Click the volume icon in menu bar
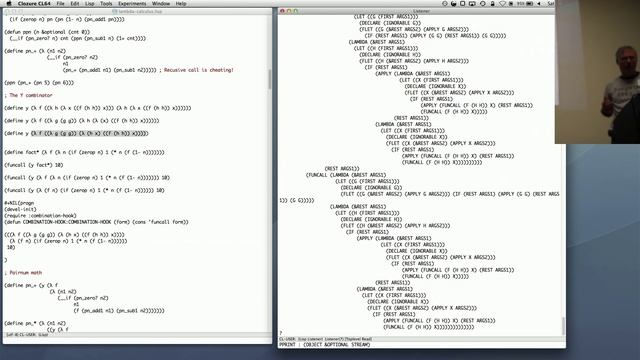Screen dimensions: 640x360 pos(539,3)
